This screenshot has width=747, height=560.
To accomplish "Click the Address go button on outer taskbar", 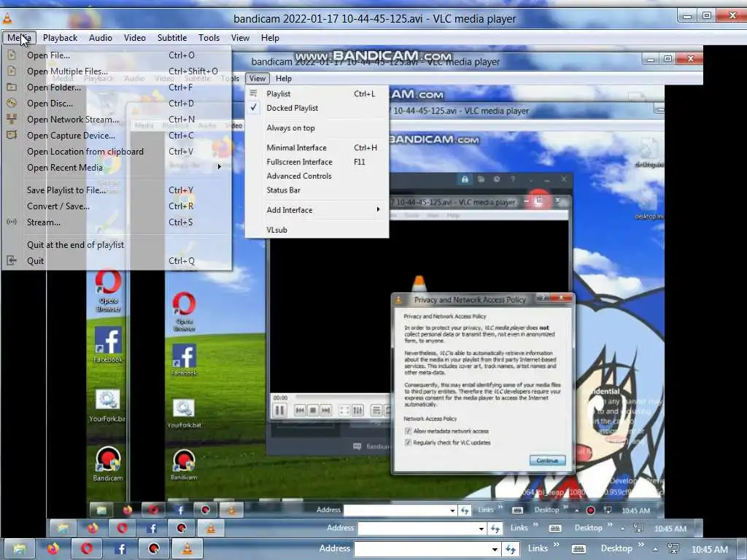I will pos(511,549).
